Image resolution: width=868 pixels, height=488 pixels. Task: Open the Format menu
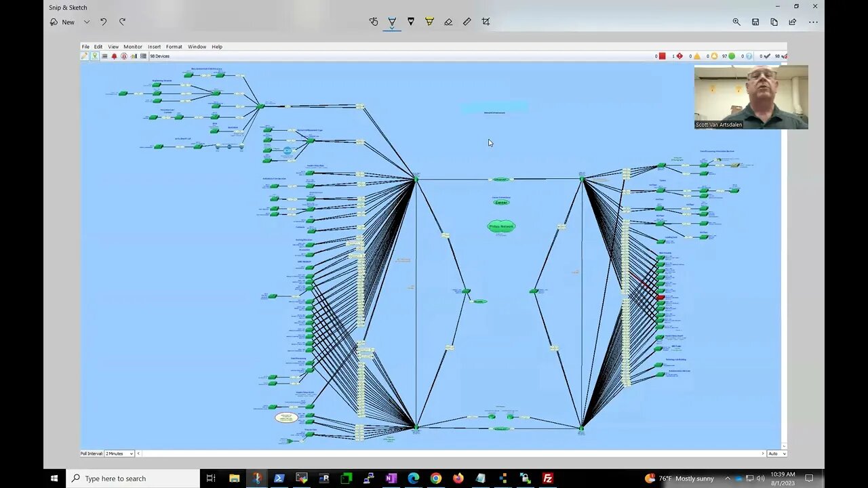pyautogui.click(x=174, y=47)
